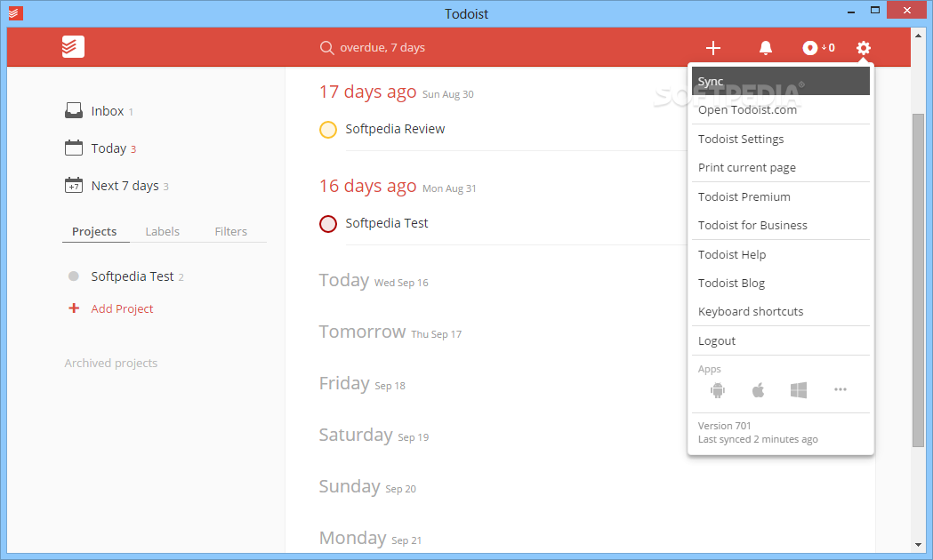Screen dimensions: 933x560
Task: Open the karma score indicator
Action: 819,48
